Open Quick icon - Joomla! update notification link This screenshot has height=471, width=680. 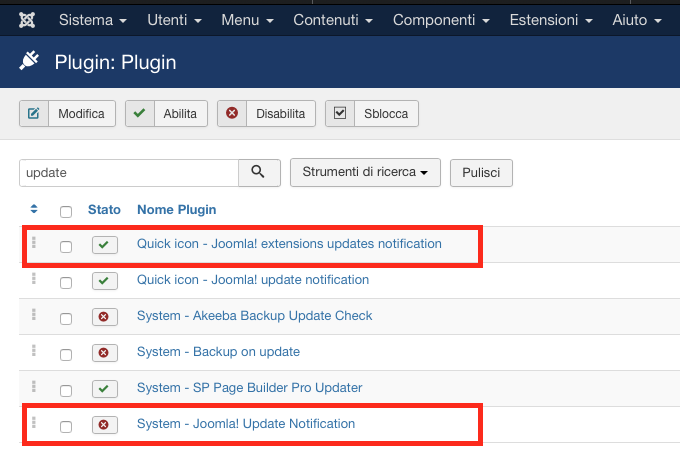point(253,280)
